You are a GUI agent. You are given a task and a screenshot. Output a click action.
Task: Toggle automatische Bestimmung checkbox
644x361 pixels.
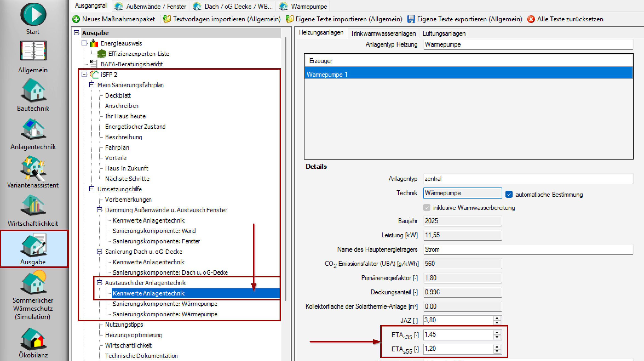point(509,194)
